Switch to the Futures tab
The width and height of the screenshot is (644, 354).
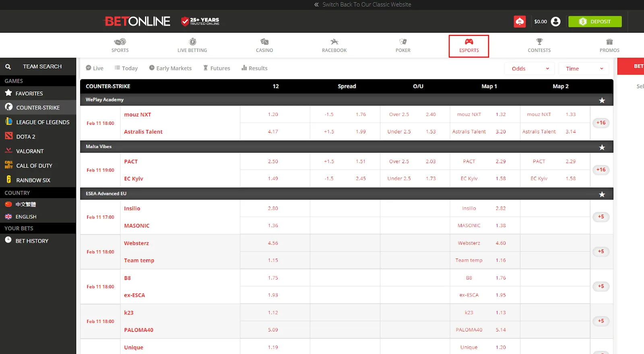point(217,68)
